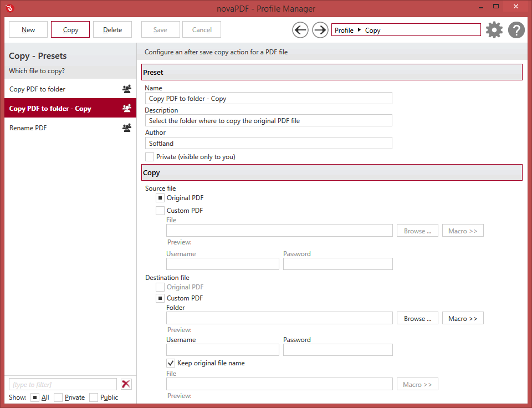This screenshot has height=408, width=532.
Task: Edit the Author field containing Softland
Action: click(x=268, y=143)
